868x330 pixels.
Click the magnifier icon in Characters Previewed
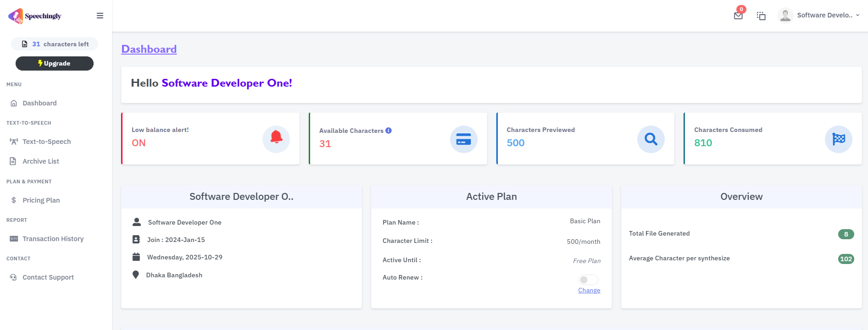(651, 139)
